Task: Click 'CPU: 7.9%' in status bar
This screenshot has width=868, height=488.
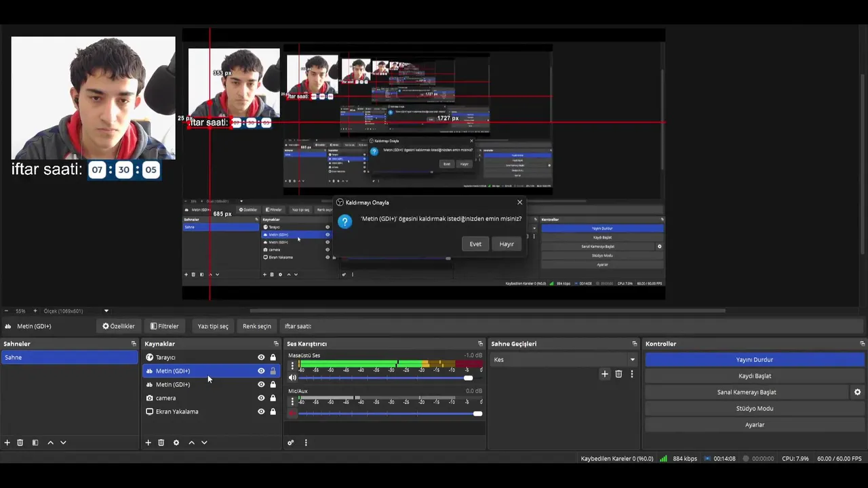Action: point(795,458)
